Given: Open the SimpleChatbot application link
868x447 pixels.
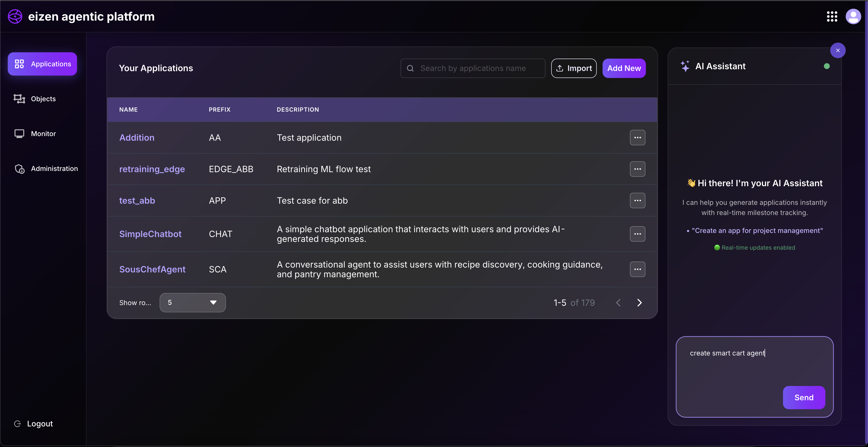Looking at the screenshot, I should point(150,234).
